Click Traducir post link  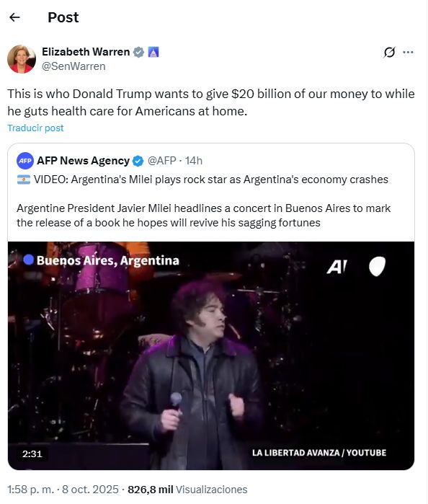point(36,128)
